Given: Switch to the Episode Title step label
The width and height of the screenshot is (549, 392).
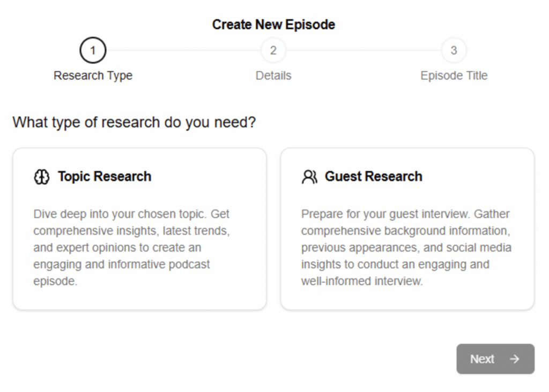Looking at the screenshot, I should [x=454, y=76].
